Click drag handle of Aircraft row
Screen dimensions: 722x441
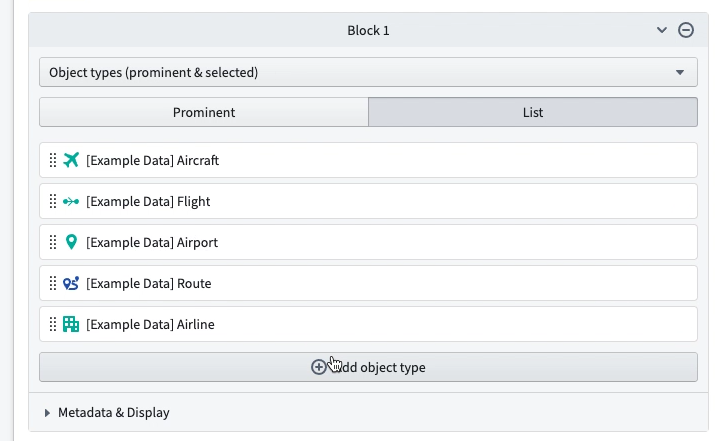(53, 160)
